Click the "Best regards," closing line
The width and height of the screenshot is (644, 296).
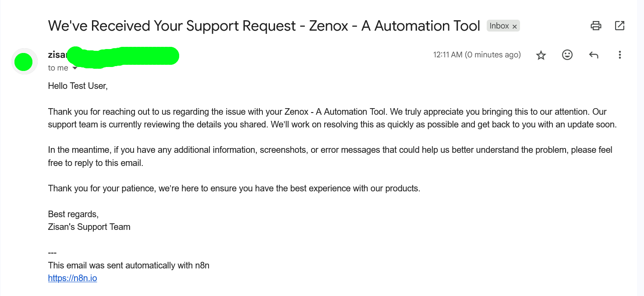coord(73,214)
